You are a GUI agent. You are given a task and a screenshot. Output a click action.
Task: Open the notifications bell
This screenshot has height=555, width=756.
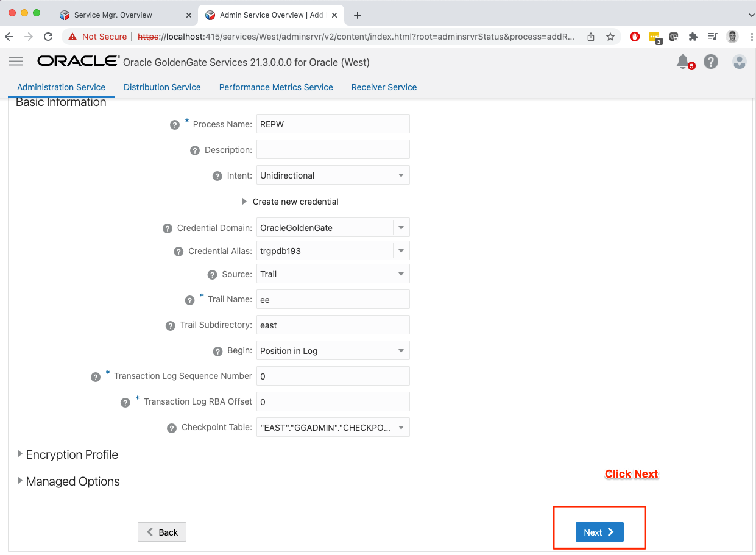683,62
